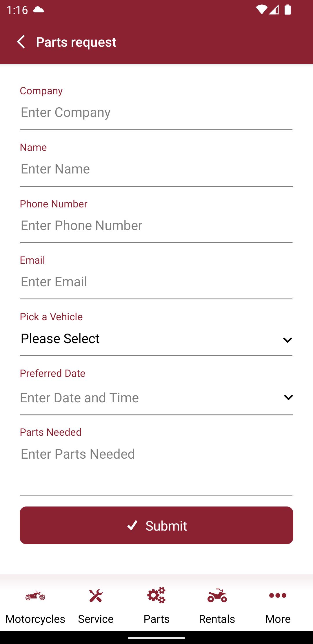
Task: Expand the Pick a Vehicle dropdown arrow
Action: tap(287, 340)
